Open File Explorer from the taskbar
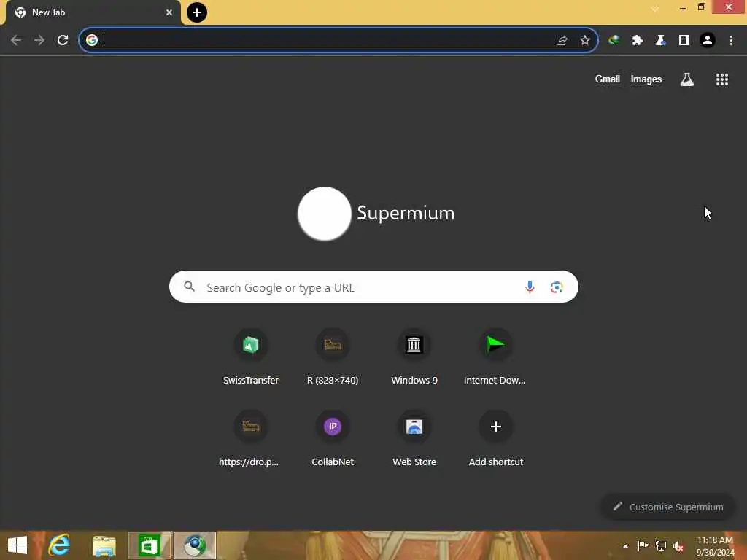Viewport: 747px width, 560px height. click(104, 545)
